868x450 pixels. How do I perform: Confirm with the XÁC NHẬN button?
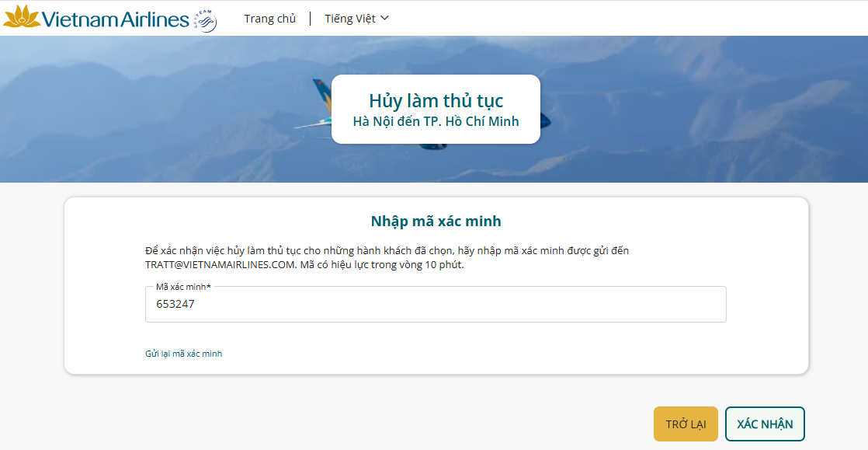coord(765,424)
